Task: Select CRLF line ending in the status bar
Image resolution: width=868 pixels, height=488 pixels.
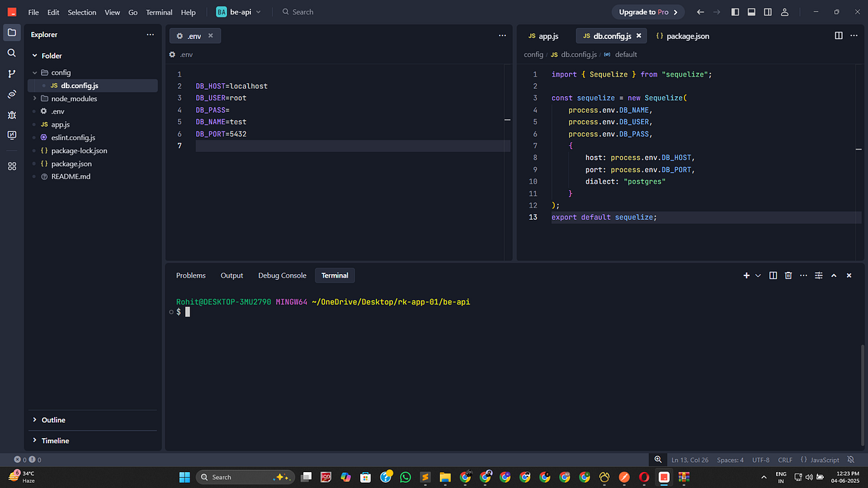Action: click(785, 459)
